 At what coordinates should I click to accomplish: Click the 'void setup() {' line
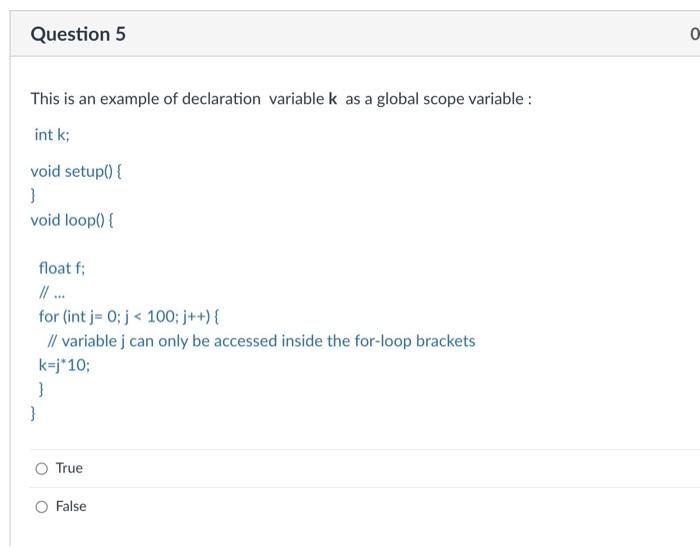tap(76, 171)
